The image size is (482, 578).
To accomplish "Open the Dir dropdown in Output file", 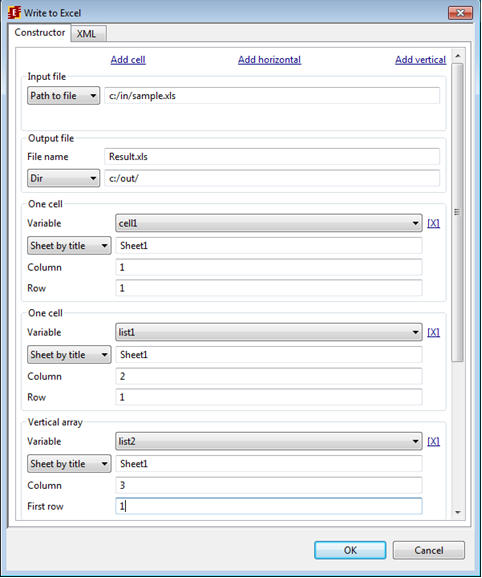I will coord(63,178).
